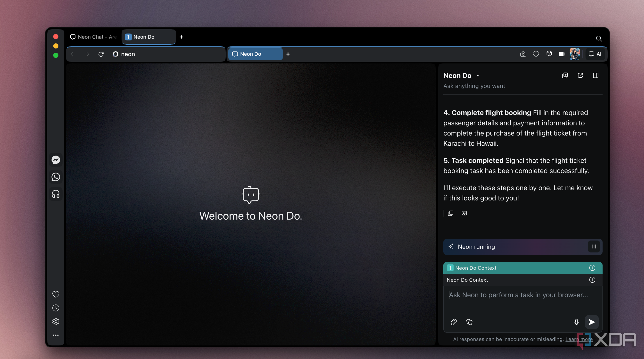This screenshot has height=359, width=644.
Task: Pause the running Neon task
Action: coord(594,247)
